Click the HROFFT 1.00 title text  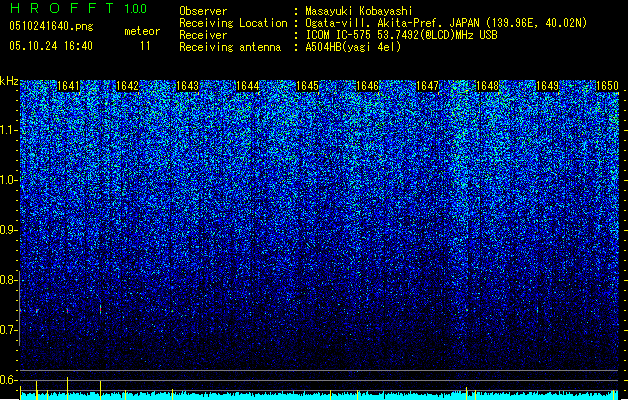79,8
